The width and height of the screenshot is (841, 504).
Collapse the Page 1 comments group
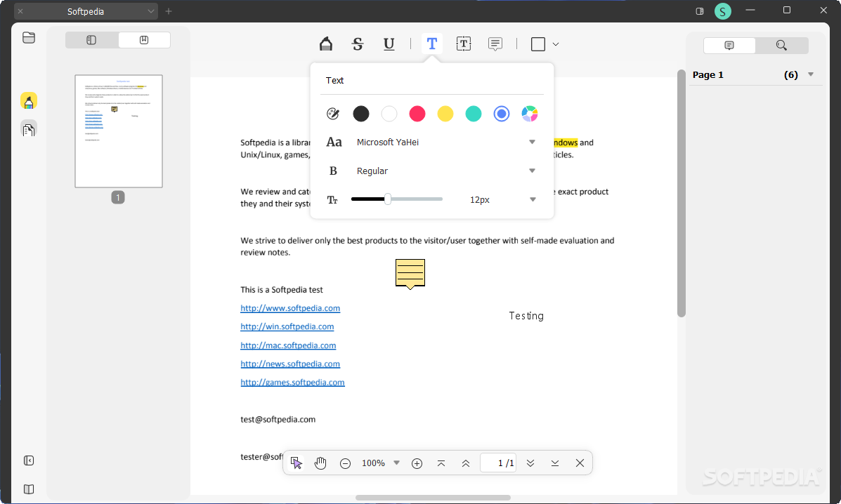point(811,74)
